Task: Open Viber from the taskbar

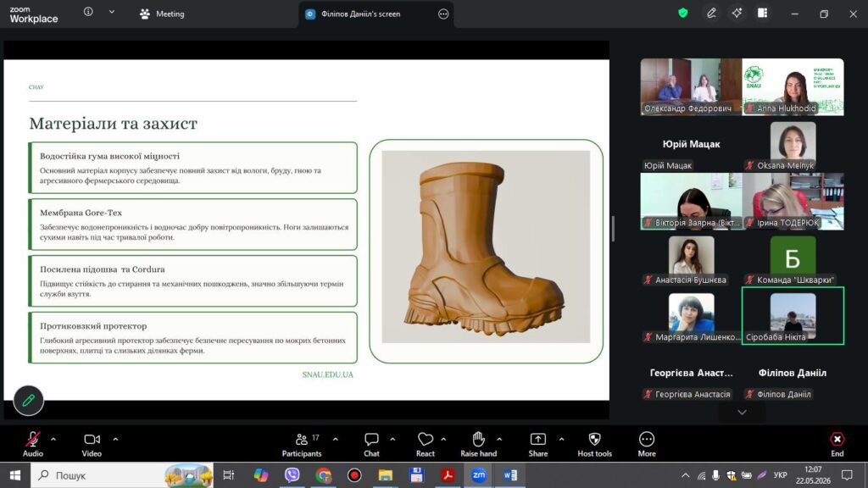Action: pyautogui.click(x=292, y=474)
